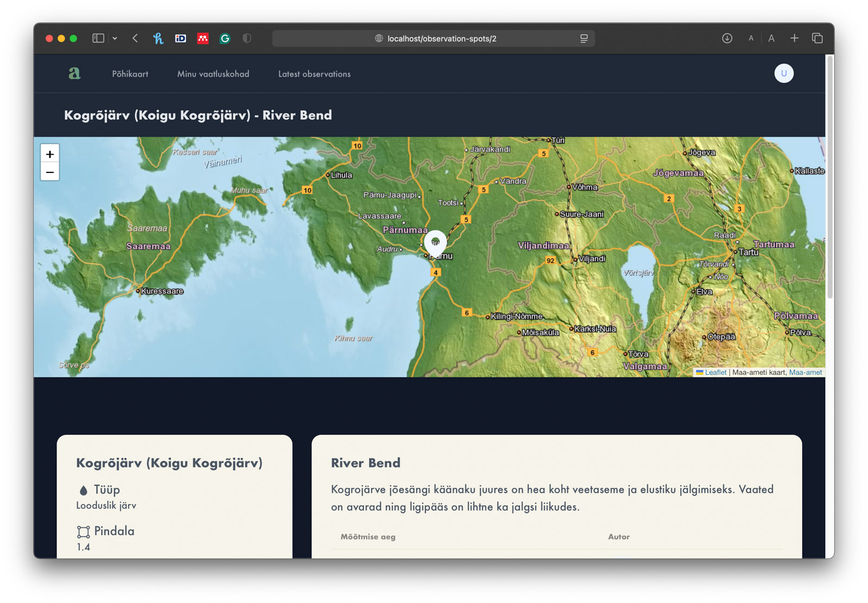Open a new tab with the plus icon
The height and width of the screenshot is (603, 868).
(794, 39)
